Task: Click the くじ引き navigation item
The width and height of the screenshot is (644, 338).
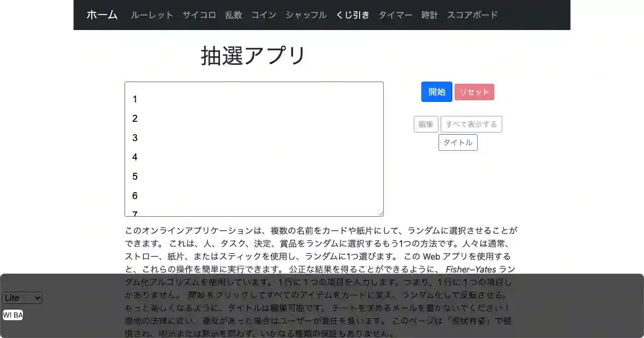Action: pos(353,15)
